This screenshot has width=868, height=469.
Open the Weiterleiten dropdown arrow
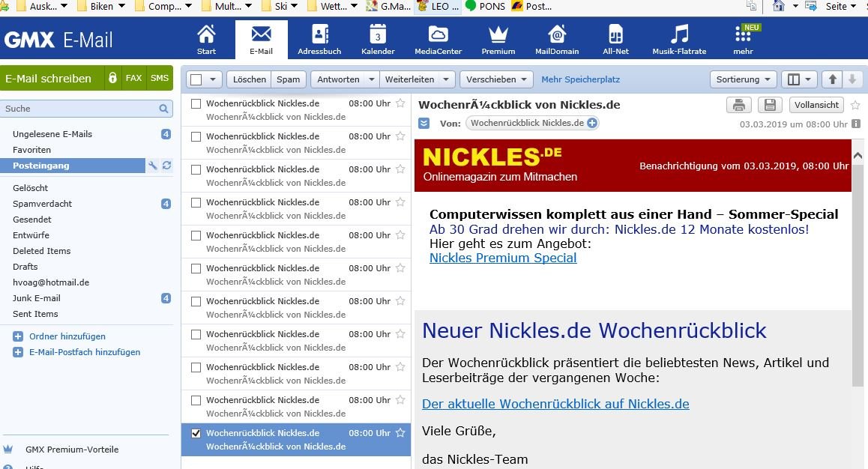(x=446, y=79)
